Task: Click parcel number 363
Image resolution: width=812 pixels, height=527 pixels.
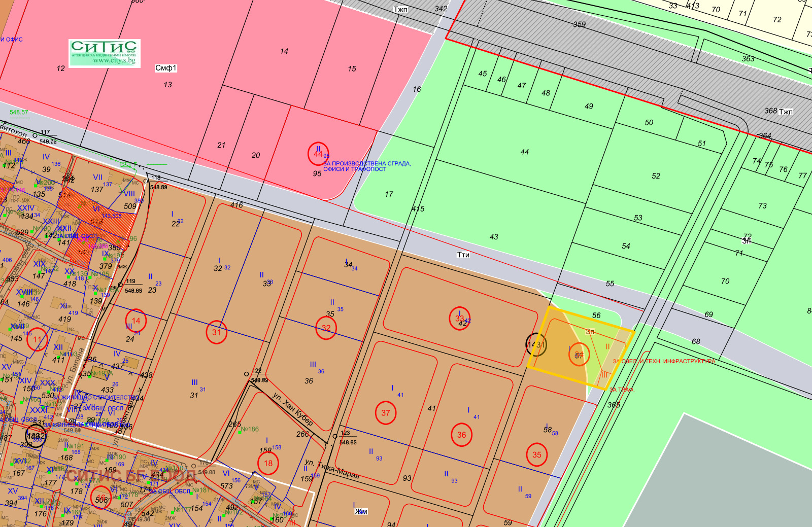Action: click(x=748, y=59)
